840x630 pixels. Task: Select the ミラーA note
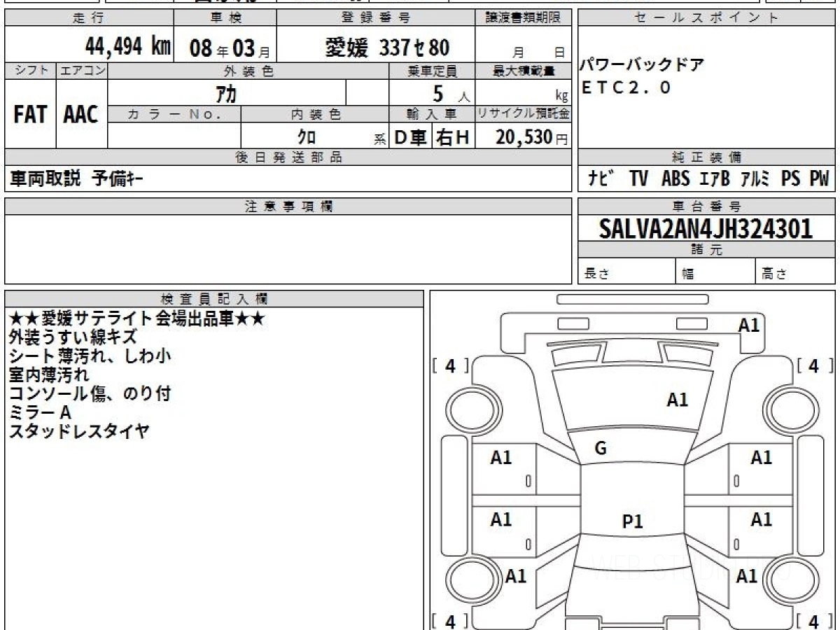(40, 413)
